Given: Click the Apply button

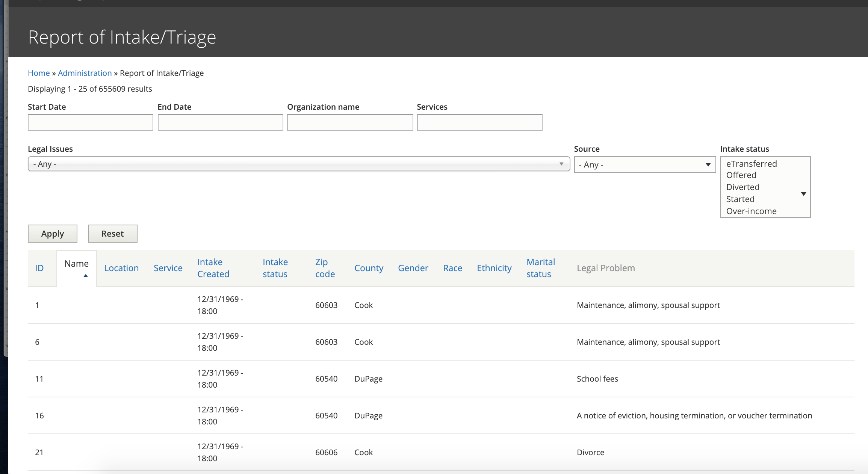Looking at the screenshot, I should click(53, 234).
